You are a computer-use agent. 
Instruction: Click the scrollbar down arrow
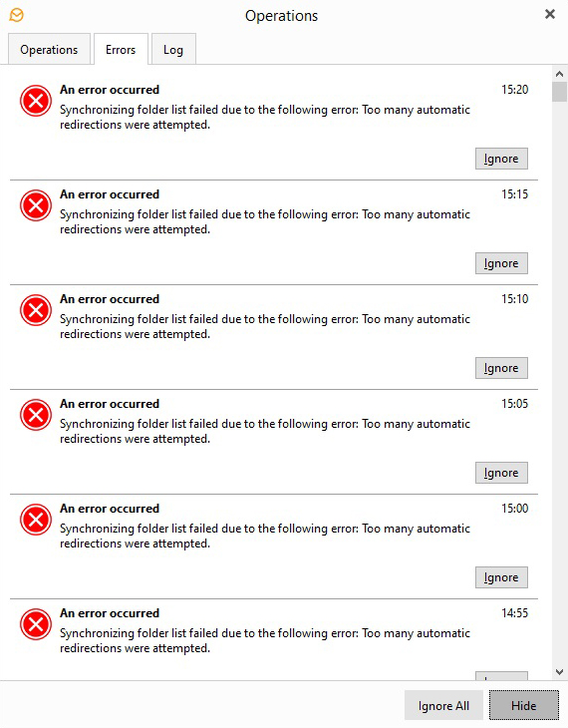point(560,672)
